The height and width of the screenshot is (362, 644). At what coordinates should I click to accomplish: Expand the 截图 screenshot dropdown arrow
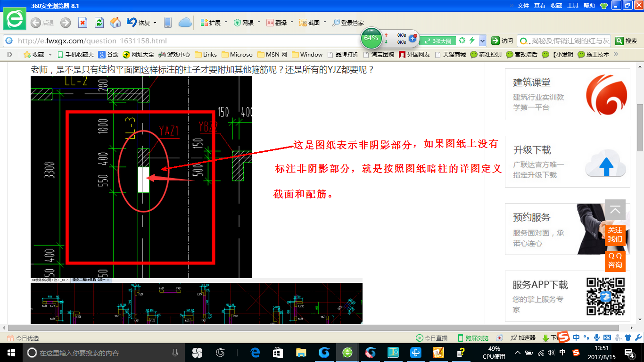(325, 23)
